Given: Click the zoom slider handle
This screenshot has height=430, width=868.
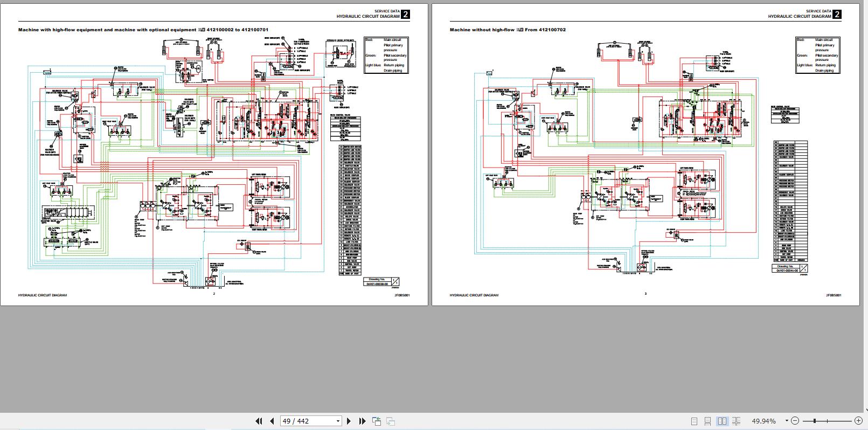Looking at the screenshot, I should (x=815, y=421).
